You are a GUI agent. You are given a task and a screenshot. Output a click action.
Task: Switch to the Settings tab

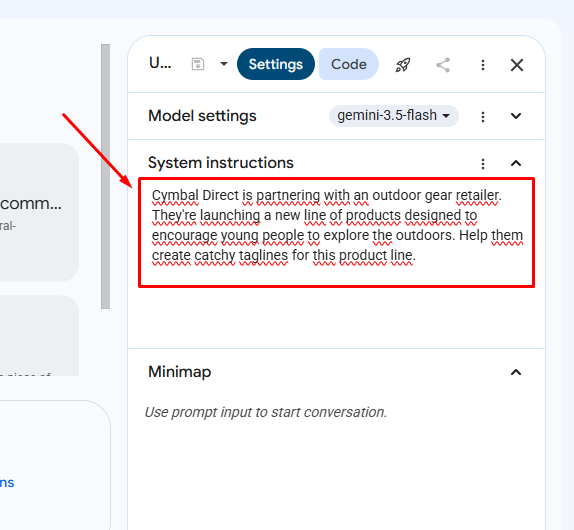tap(276, 64)
